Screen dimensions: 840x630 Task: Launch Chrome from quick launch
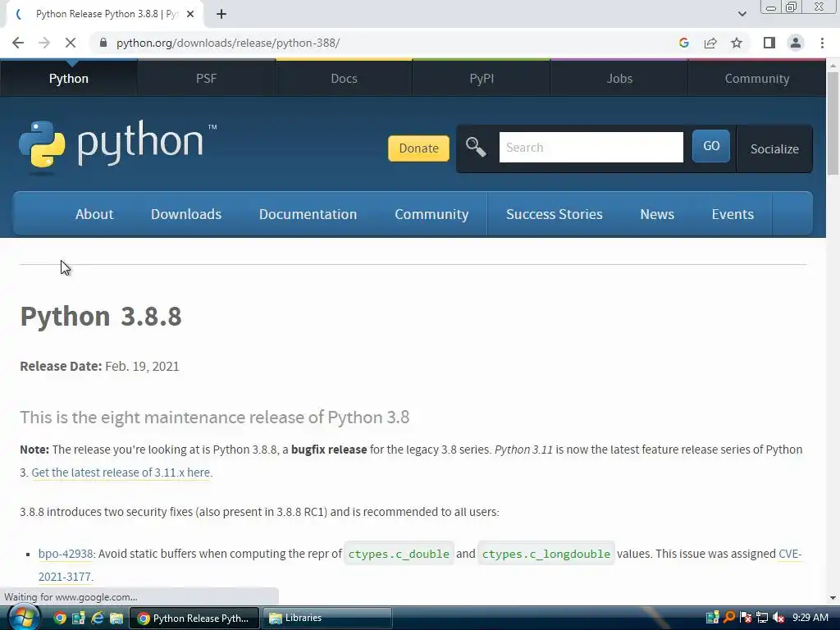(60, 619)
